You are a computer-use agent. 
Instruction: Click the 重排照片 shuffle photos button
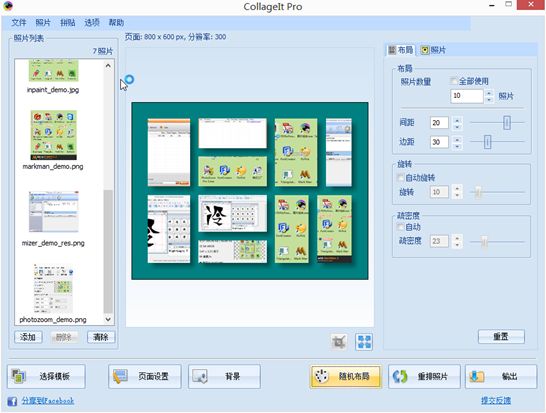[424, 376]
